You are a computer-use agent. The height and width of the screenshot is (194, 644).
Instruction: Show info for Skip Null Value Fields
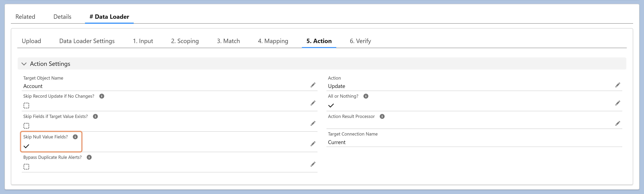[75, 137]
